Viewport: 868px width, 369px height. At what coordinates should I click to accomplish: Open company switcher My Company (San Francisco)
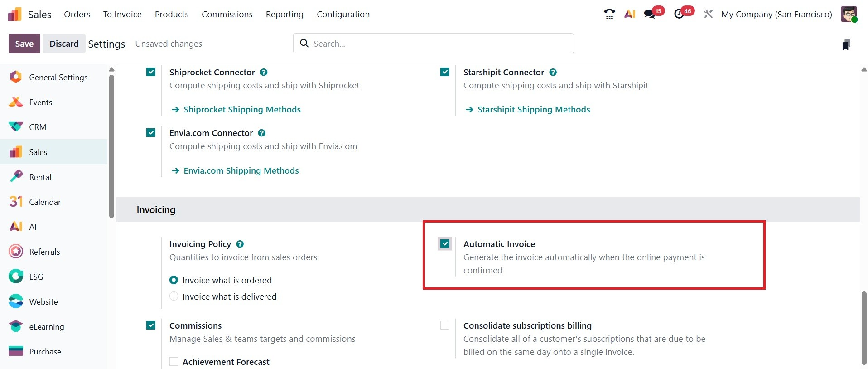776,14
